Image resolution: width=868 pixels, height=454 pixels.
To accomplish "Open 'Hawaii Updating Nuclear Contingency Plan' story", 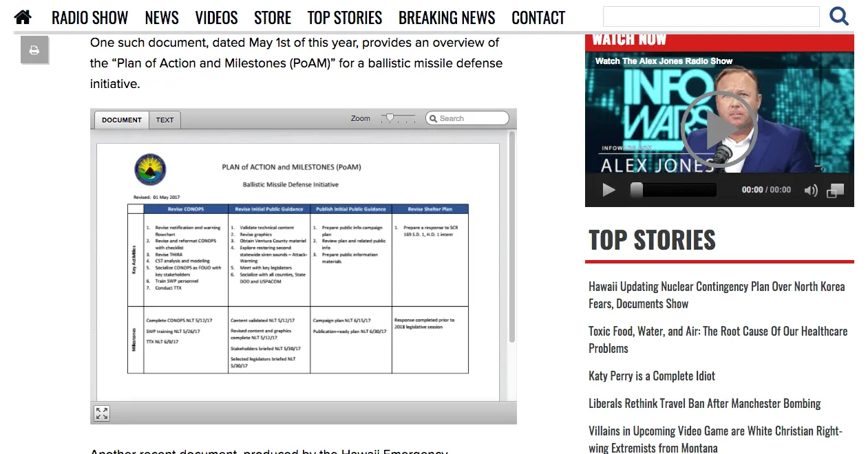I will 717,295.
